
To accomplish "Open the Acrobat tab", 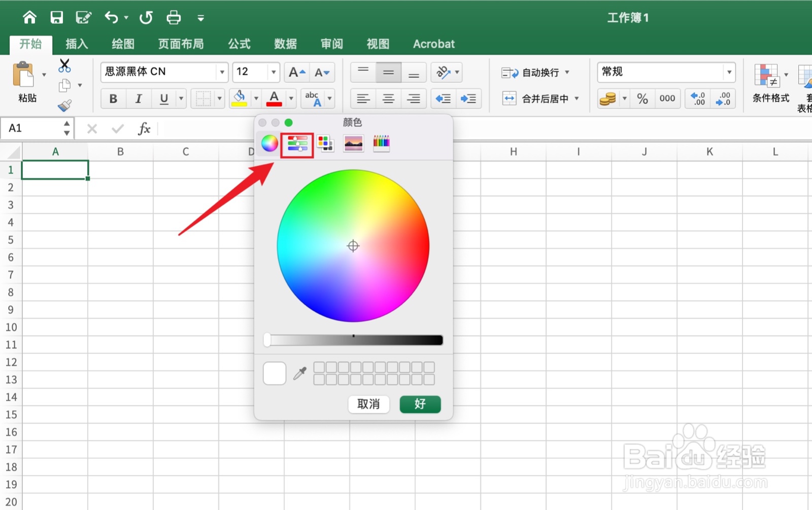I will 433,44.
